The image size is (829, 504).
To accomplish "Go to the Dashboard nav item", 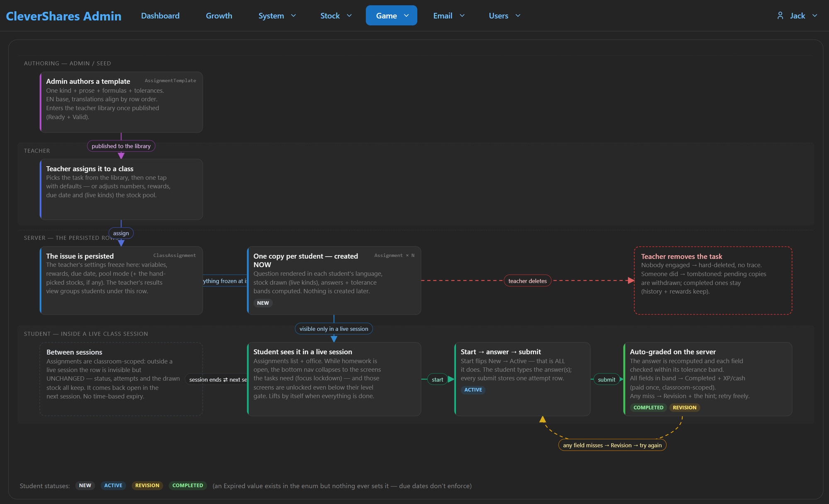I will 160,16.
